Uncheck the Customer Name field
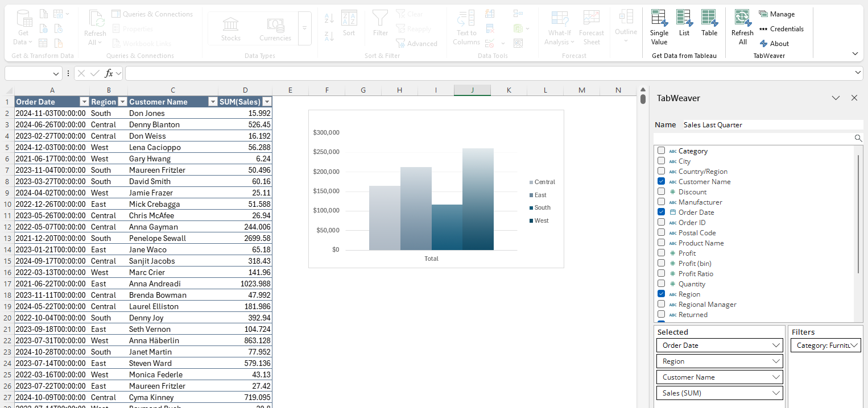The height and width of the screenshot is (408, 868). (x=661, y=182)
